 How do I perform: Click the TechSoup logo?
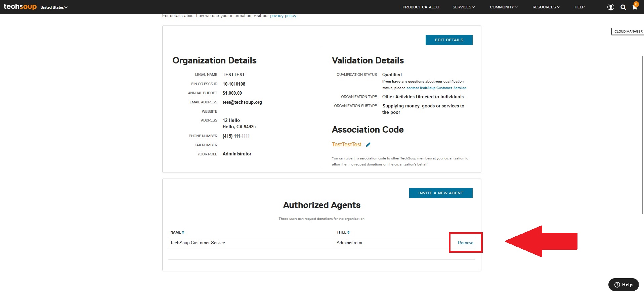click(x=20, y=7)
